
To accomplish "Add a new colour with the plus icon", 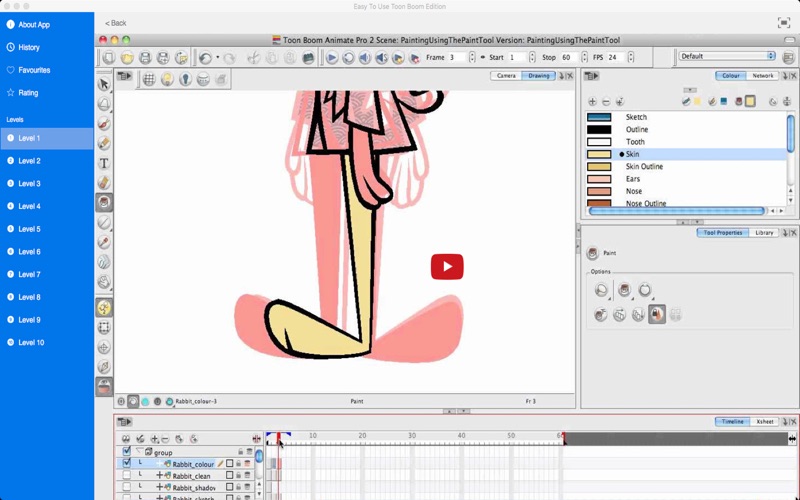I will point(592,102).
